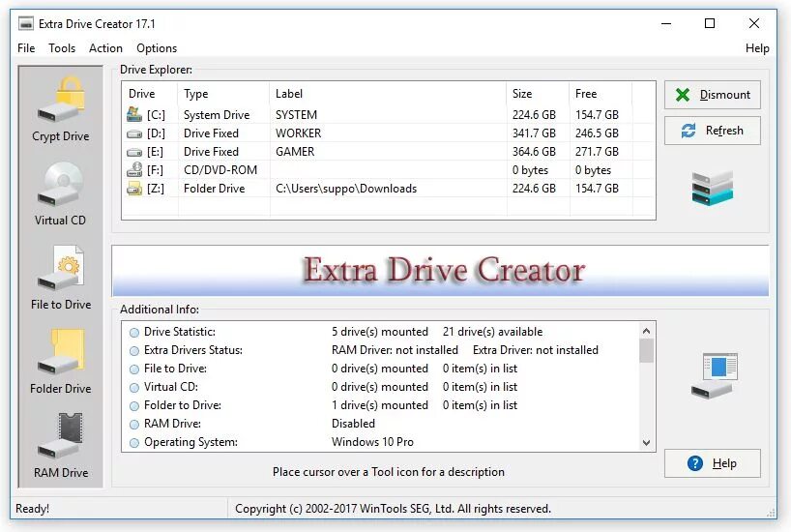The image size is (791, 532).
Task: Click the CD/DVD-ROM type cell
Action: (x=220, y=170)
